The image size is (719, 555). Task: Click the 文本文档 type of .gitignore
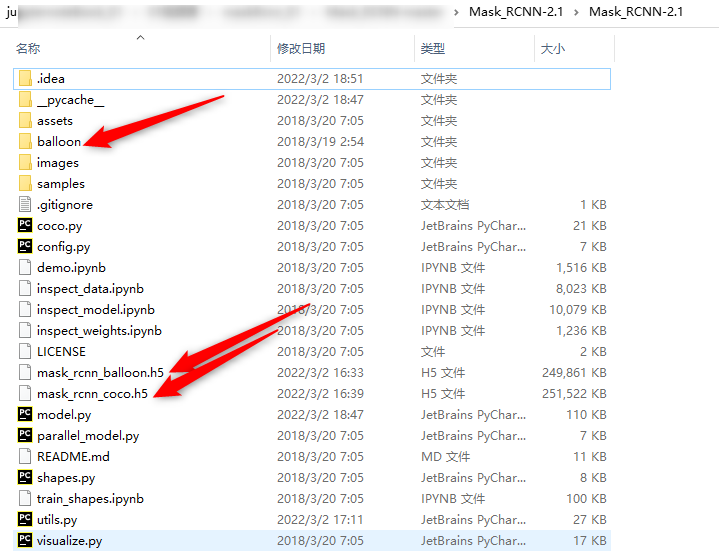(445, 205)
